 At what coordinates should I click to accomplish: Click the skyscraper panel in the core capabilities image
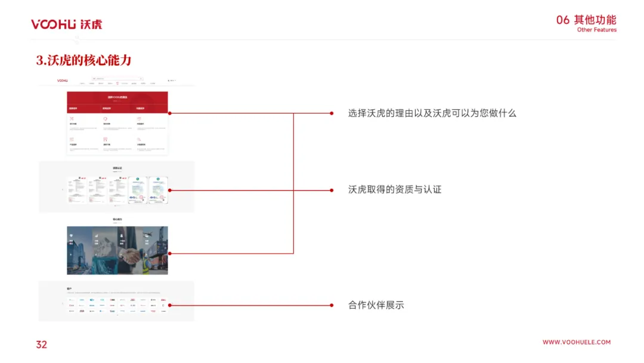(x=79, y=250)
